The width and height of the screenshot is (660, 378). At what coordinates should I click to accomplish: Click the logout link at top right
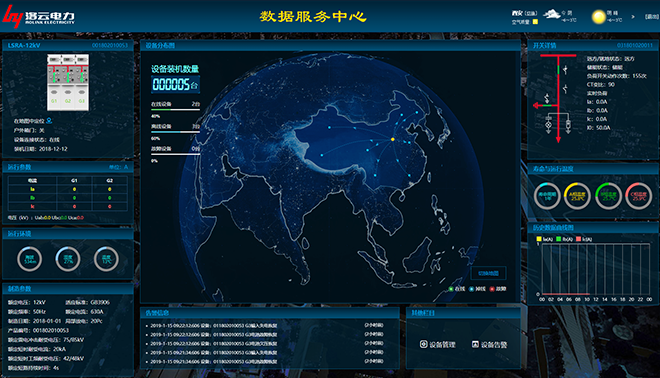[x=652, y=17]
